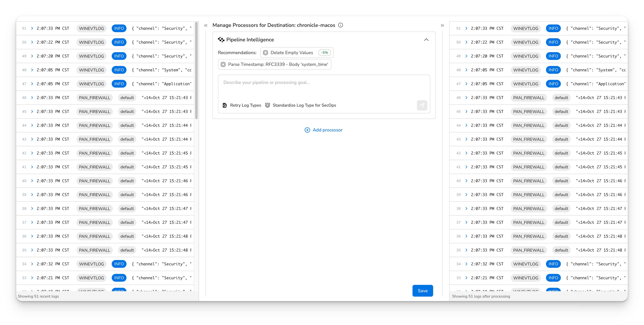Click the Add processor link
This screenshot has height=325, width=644.
[x=327, y=130]
